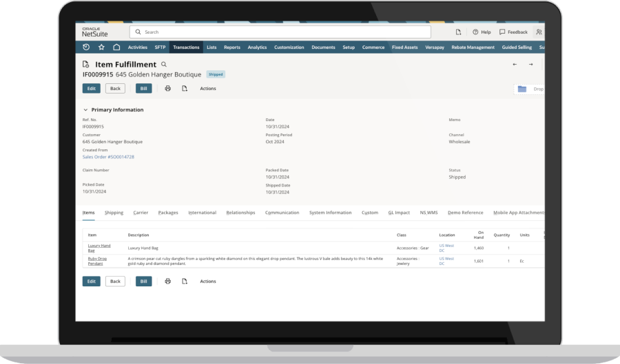620x364 pixels.
Task: Go to the Home dashboard icon
Action: point(116,47)
